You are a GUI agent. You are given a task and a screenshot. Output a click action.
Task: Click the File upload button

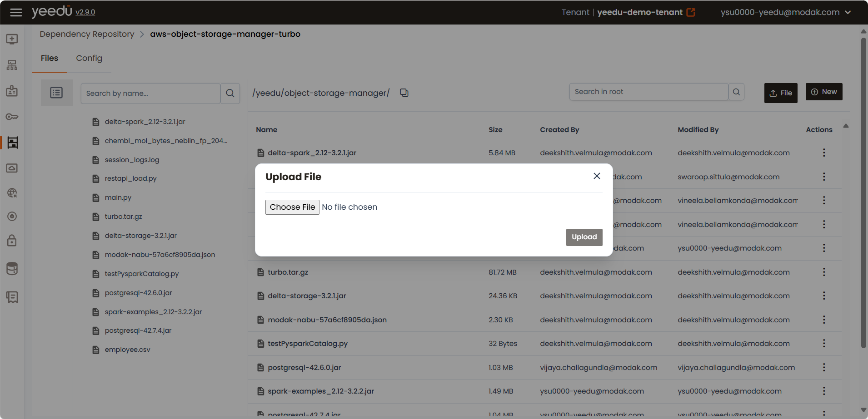[x=781, y=93]
